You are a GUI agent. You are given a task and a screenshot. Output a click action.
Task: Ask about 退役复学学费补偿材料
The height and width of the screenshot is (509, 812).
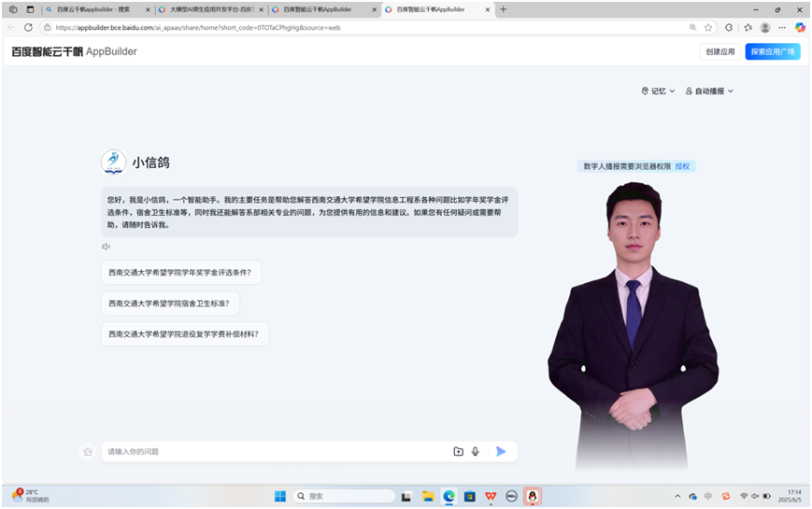coord(184,334)
